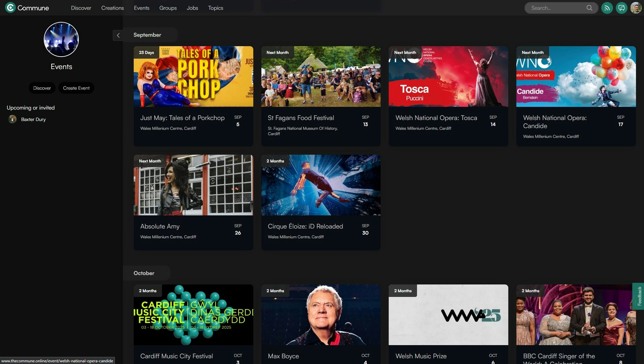Viewport: 644px width, 364px height.
Task: Click 'Welsh National Opera: Candide' title
Action: click(x=555, y=122)
